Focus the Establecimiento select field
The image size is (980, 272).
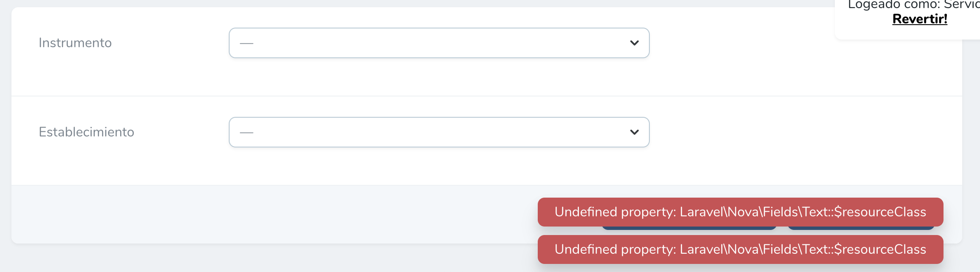click(x=439, y=132)
